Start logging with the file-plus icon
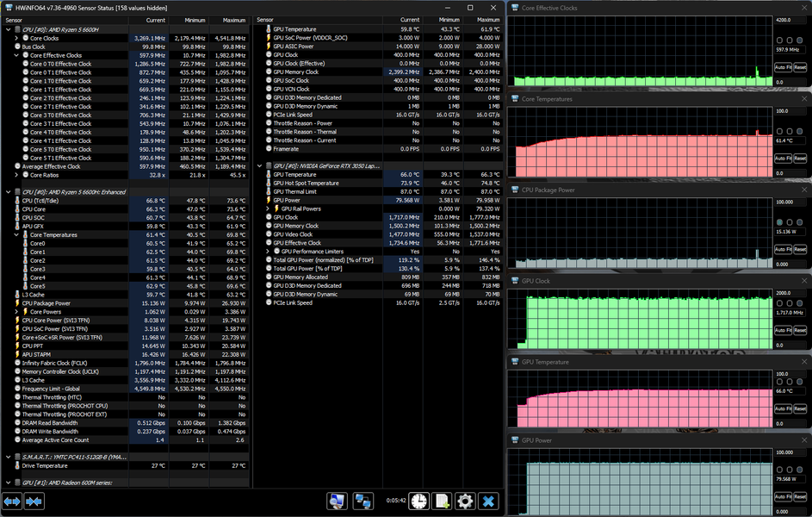The height and width of the screenshot is (517, 812). 442,501
